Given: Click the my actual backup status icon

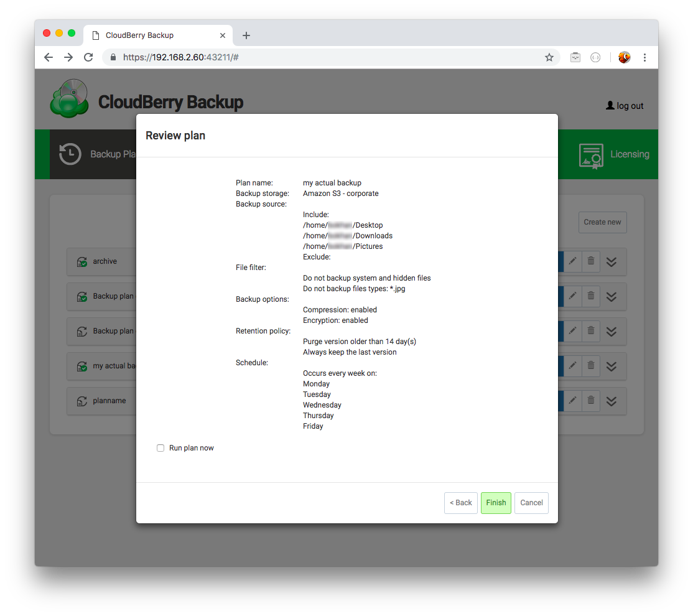Looking at the screenshot, I should (82, 366).
